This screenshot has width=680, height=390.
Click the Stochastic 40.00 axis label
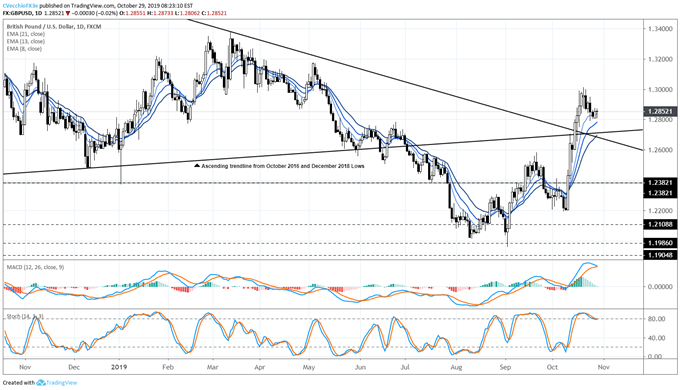pyautogui.click(x=657, y=338)
